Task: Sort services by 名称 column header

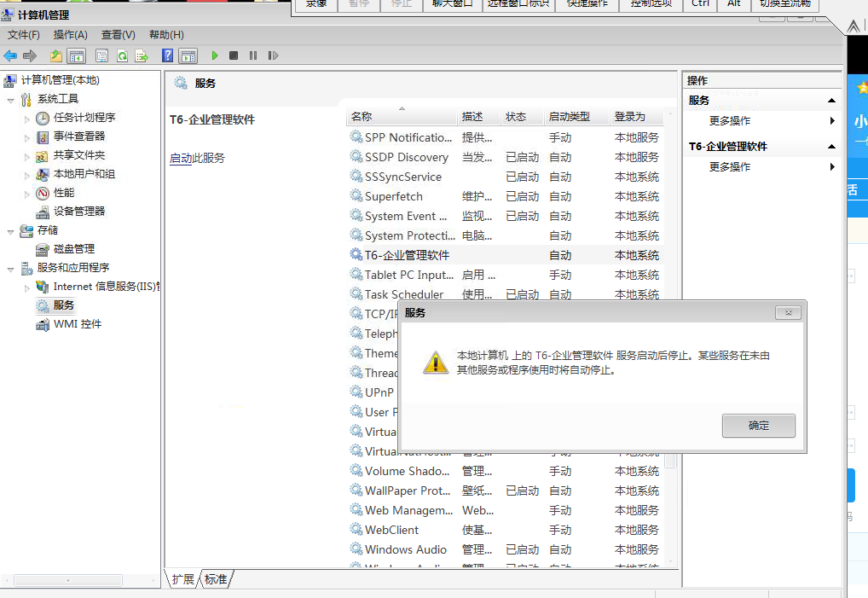Action: coord(402,116)
